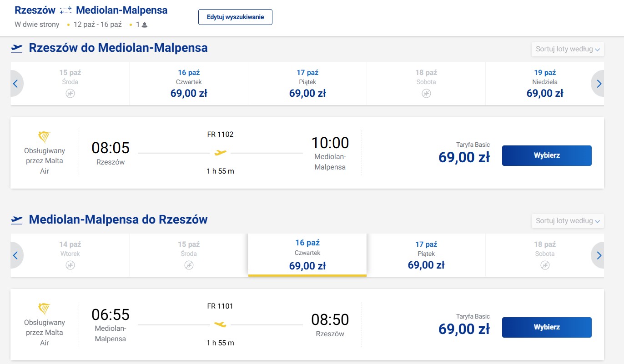Click W dwie strony trip type text
The width and height of the screenshot is (624, 364).
[x=37, y=25]
